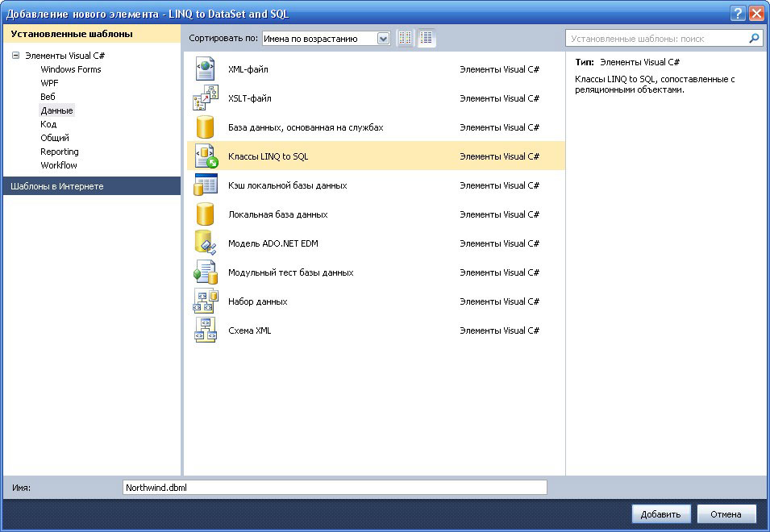Collapse the Элементы Visual C# tree node
This screenshot has width=770, height=532.
pos(15,56)
